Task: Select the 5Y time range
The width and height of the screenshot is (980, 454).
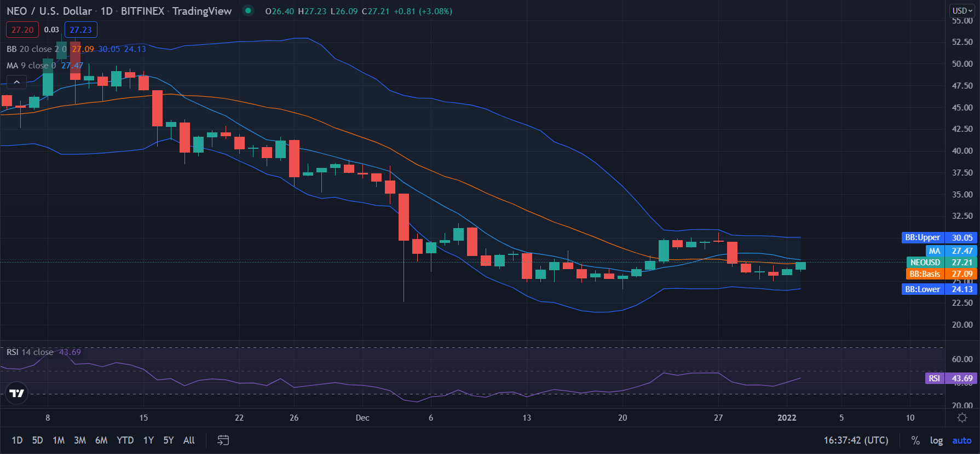Action: (169, 440)
